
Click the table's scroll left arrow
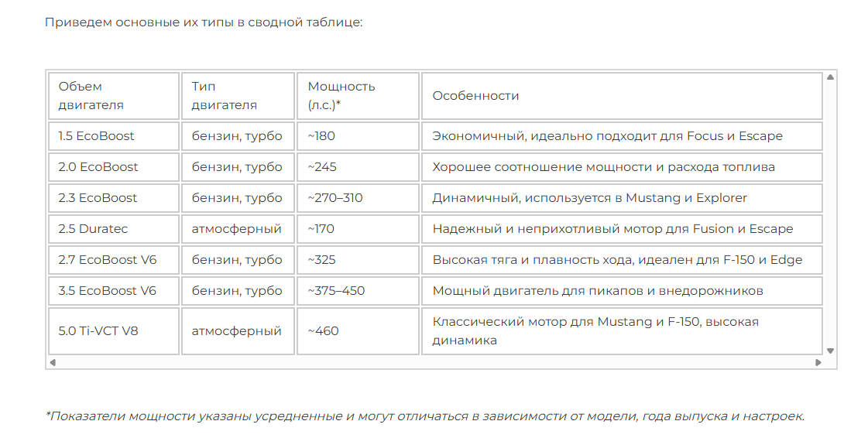point(53,362)
